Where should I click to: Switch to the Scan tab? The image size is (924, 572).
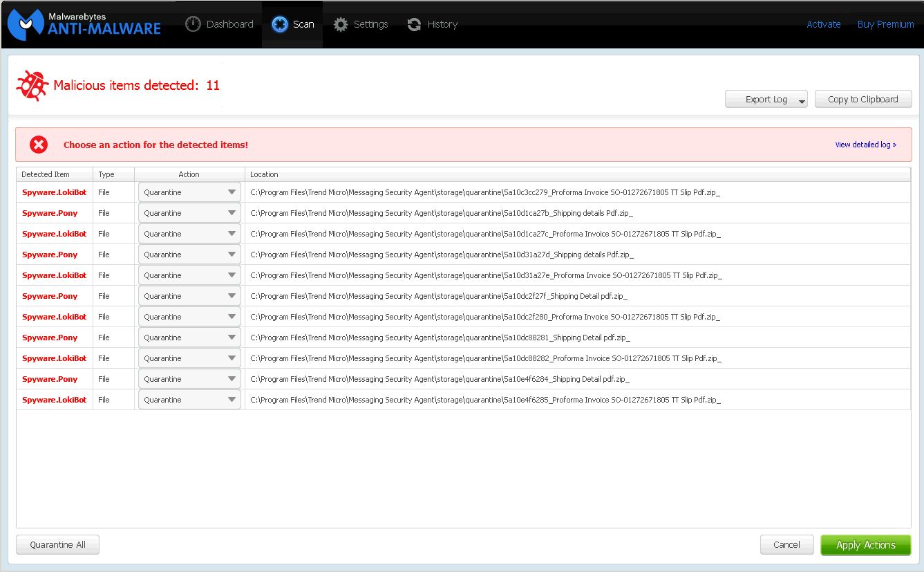click(292, 24)
